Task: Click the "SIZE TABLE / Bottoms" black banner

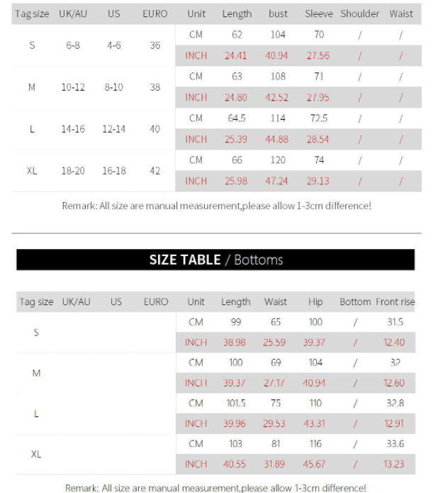Action: tap(215, 260)
